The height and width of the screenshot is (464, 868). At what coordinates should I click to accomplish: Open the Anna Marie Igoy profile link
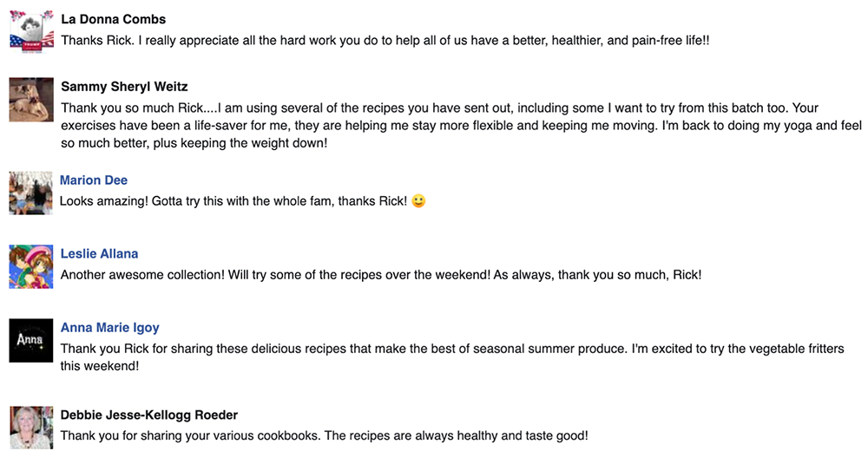click(x=109, y=327)
